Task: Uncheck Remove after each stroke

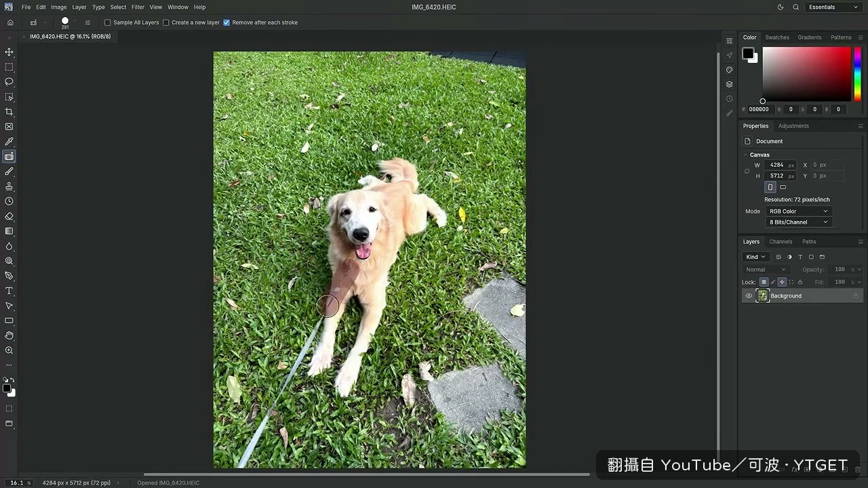Action: [x=226, y=22]
